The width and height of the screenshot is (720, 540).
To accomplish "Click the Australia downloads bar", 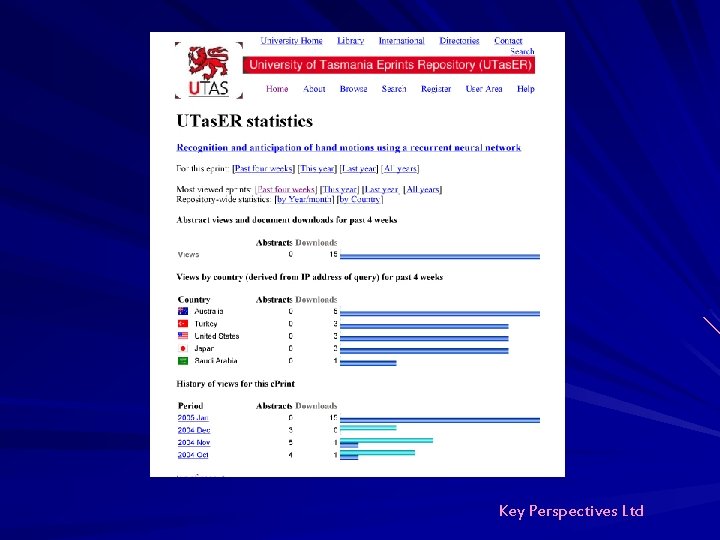I will click(x=440, y=314).
